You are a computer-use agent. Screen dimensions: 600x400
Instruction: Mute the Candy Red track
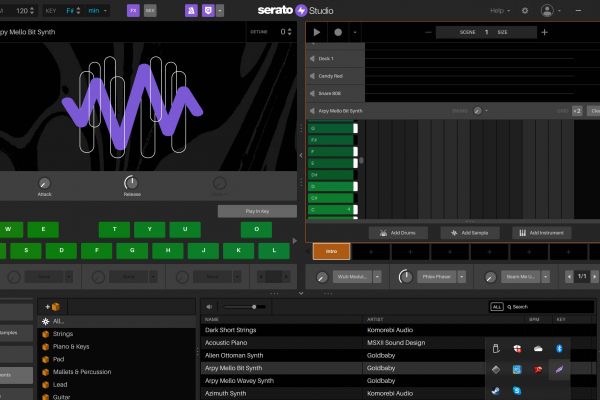[x=312, y=76]
